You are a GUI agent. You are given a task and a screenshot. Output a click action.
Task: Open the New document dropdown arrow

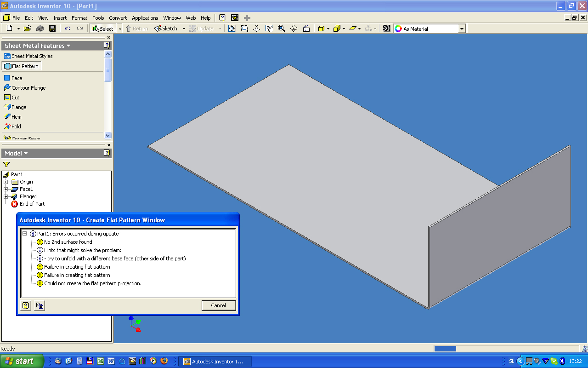(18, 29)
